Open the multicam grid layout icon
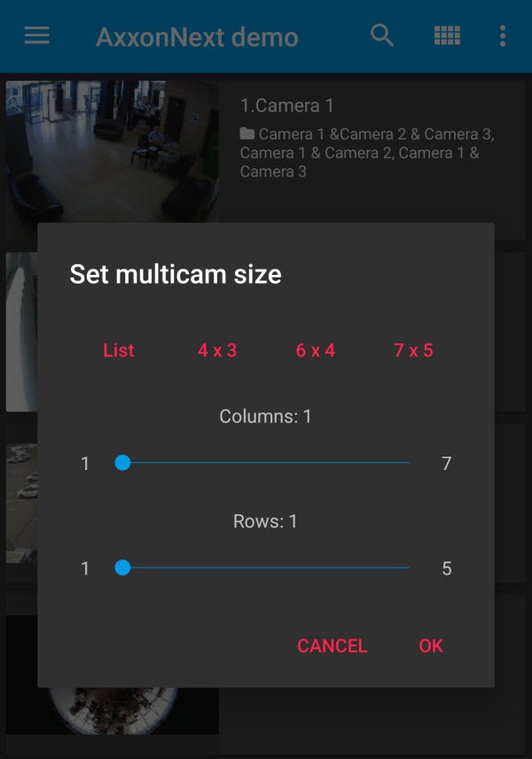532x759 pixels. tap(447, 35)
